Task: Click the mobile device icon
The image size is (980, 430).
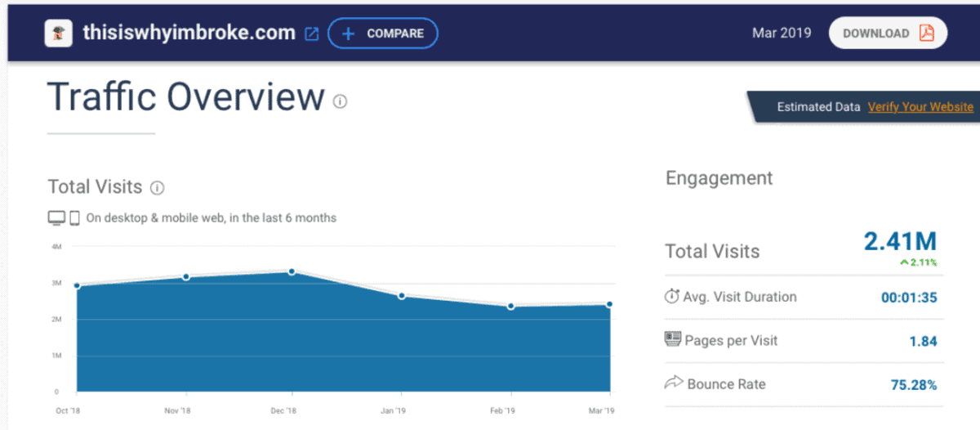Action: coord(74,218)
